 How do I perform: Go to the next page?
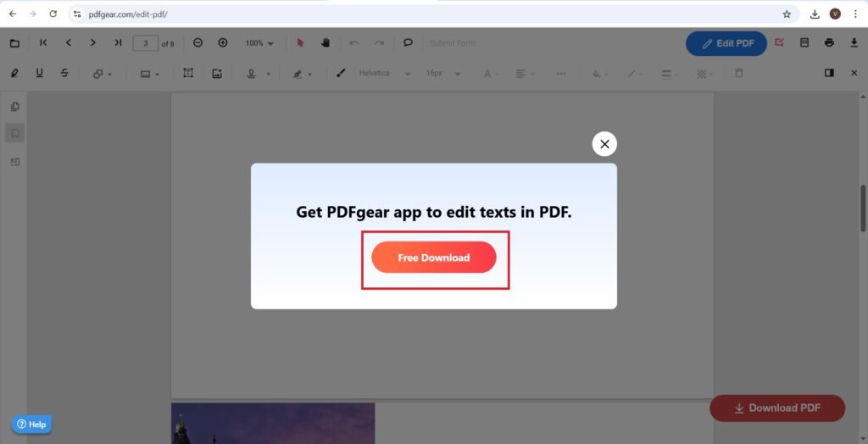click(93, 43)
